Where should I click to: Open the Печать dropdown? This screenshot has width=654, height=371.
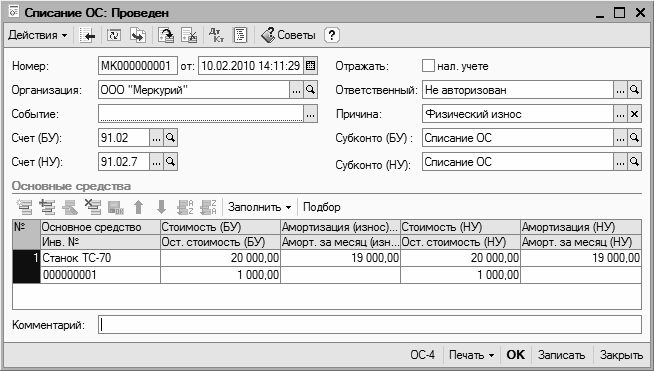tap(471, 355)
